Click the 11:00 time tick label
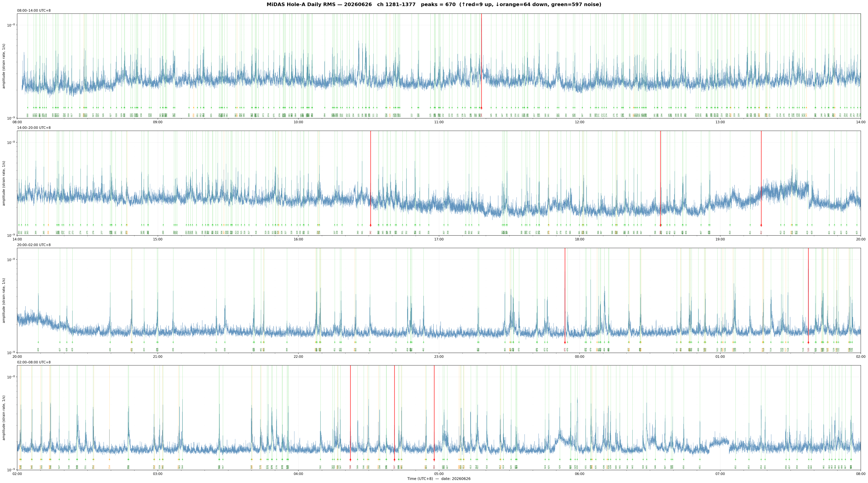868x483 pixels. coord(439,122)
